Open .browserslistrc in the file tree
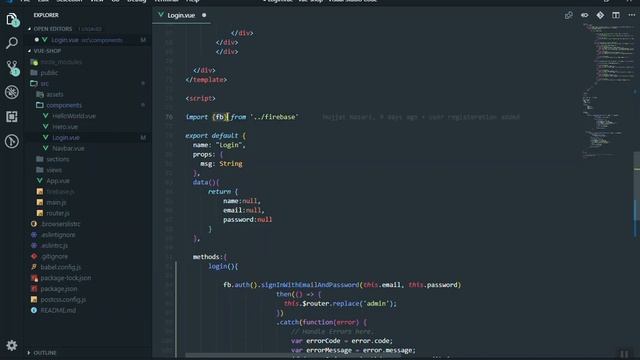This screenshot has height=360, width=640. point(60,224)
